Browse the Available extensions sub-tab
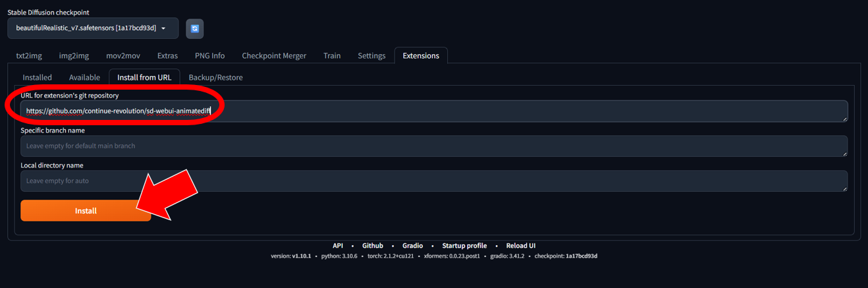The image size is (868, 288). (84, 78)
